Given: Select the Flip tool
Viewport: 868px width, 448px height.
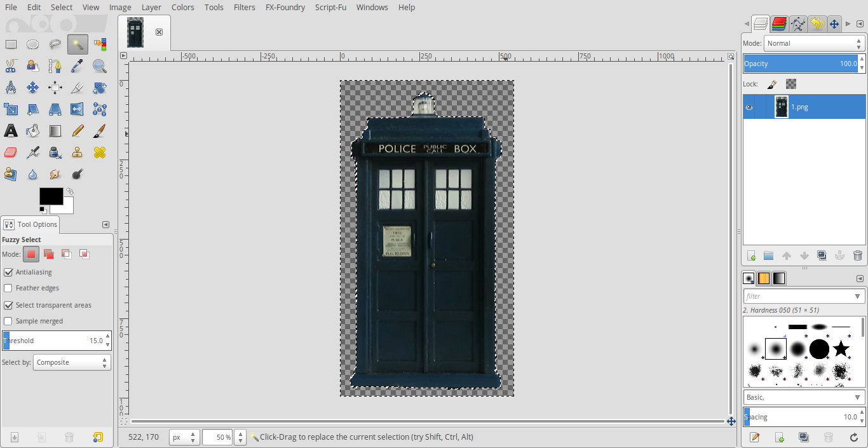Looking at the screenshot, I should click(78, 109).
